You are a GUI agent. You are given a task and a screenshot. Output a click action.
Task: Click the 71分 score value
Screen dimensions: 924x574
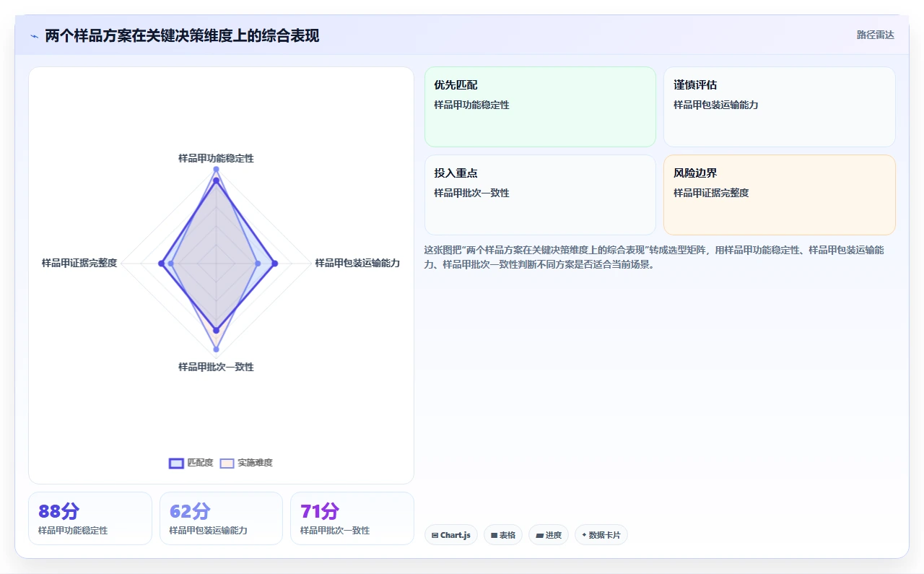point(320,511)
